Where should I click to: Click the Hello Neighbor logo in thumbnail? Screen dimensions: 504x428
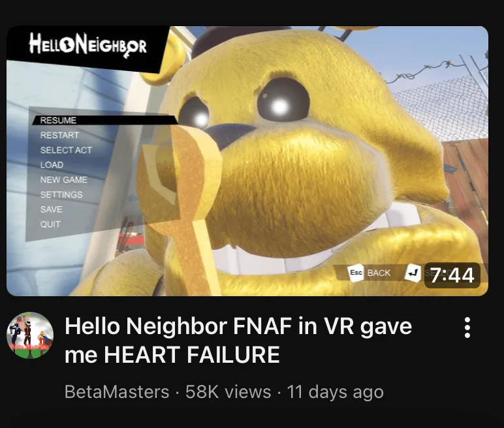point(87,46)
